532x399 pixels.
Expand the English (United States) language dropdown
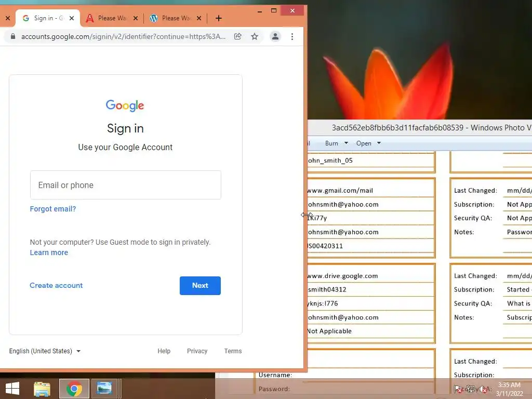click(x=45, y=351)
